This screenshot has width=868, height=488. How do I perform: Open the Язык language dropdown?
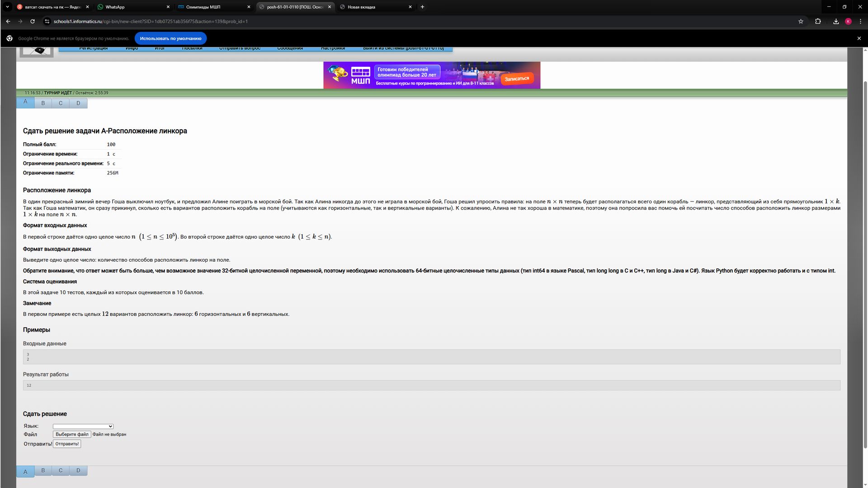(x=83, y=426)
